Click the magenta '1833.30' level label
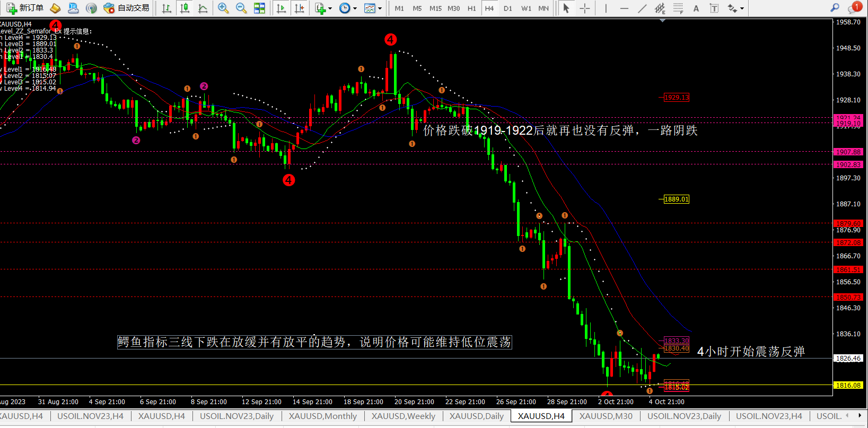Image resolution: width=868 pixels, height=428 pixels. coord(677,341)
